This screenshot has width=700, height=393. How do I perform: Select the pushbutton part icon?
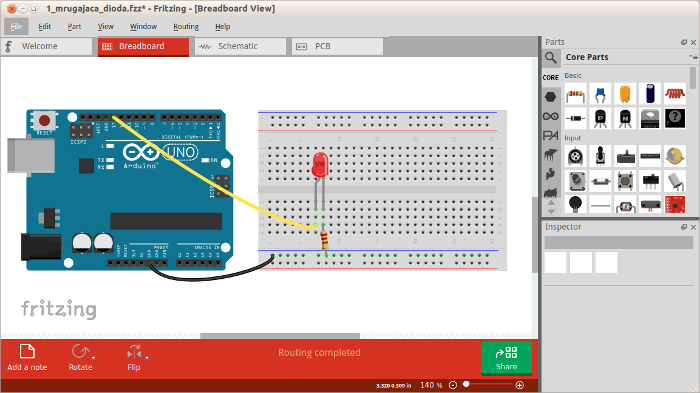(625, 181)
